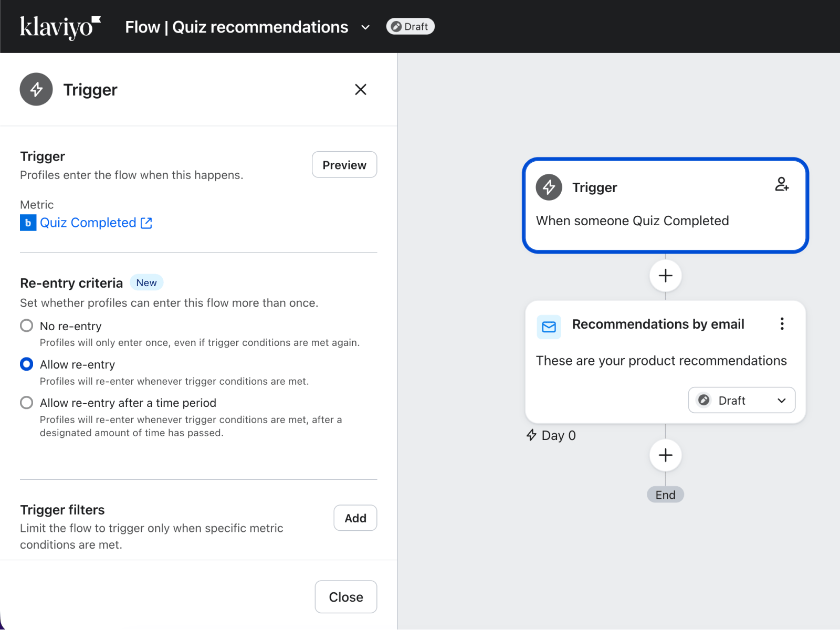Choose Allow re-entry after a time period
This screenshot has height=630, width=840.
point(26,403)
